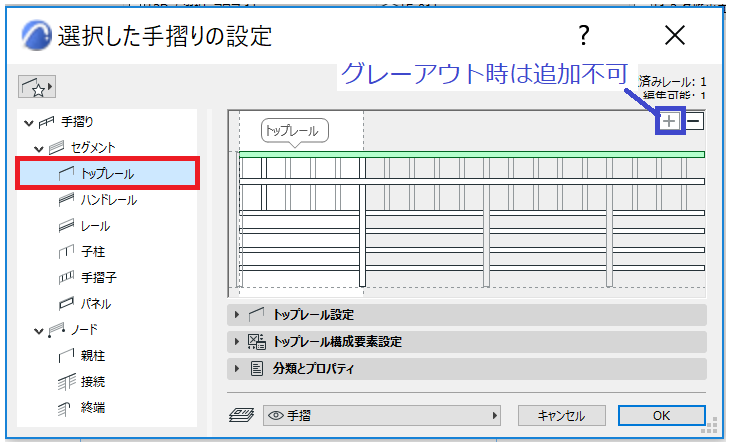
Task: Collapse the ノード tree branch
Action: pos(39,331)
